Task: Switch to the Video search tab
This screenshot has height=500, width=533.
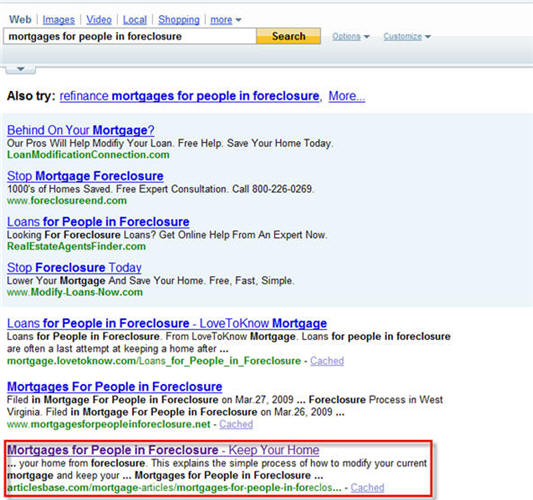Action: (99, 20)
